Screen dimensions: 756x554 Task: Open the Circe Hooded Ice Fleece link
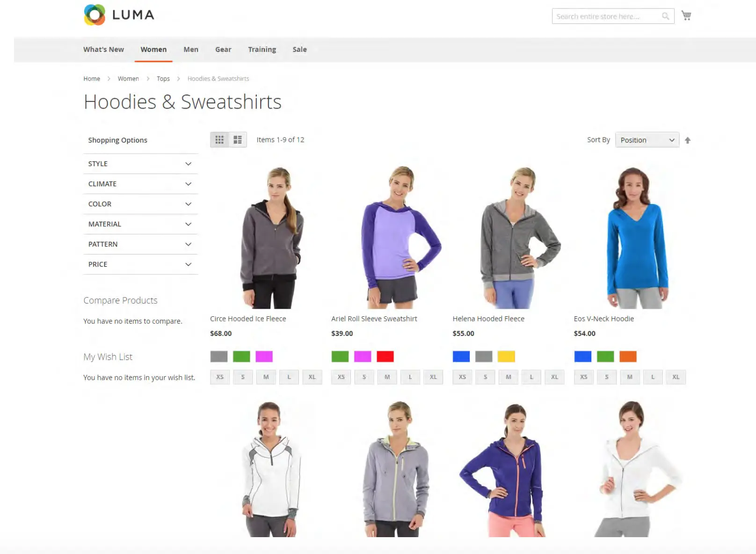tap(248, 319)
